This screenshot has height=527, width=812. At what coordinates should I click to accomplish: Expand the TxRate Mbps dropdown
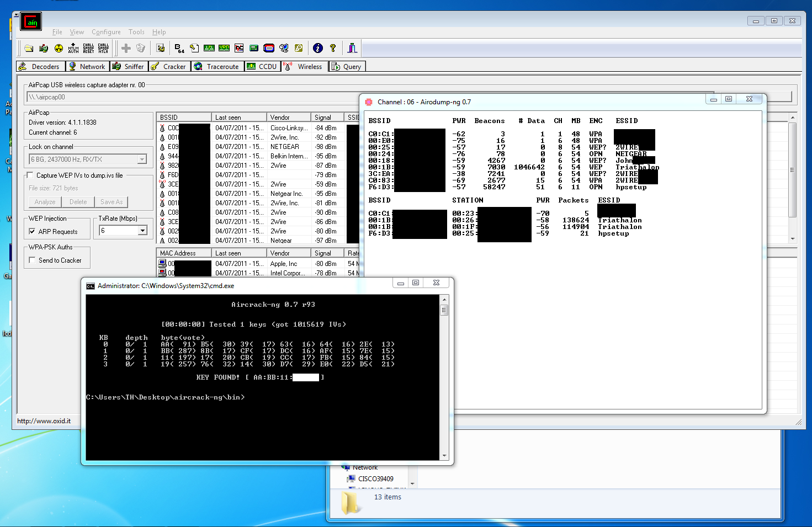click(x=143, y=231)
